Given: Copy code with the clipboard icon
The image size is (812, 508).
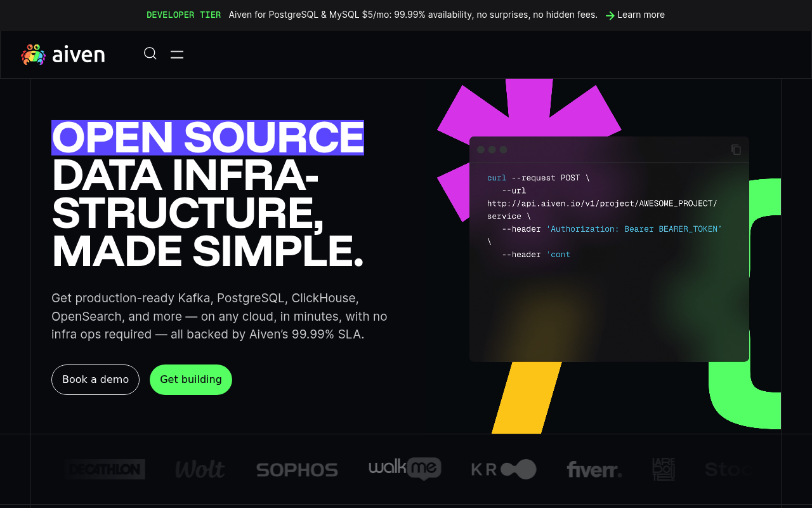Looking at the screenshot, I should click(x=736, y=150).
